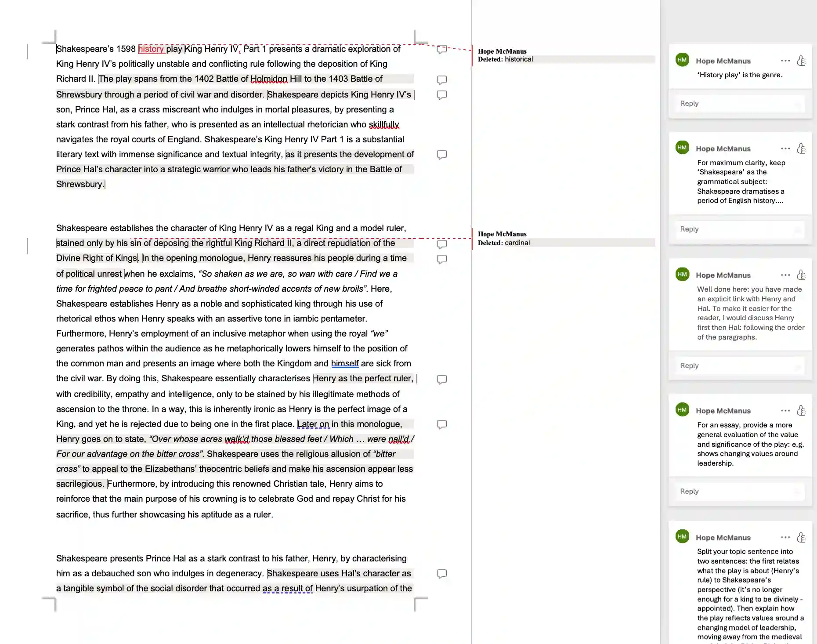Like the 'Split your topic sentence' comment
This screenshot has height=644, width=817.
click(801, 537)
